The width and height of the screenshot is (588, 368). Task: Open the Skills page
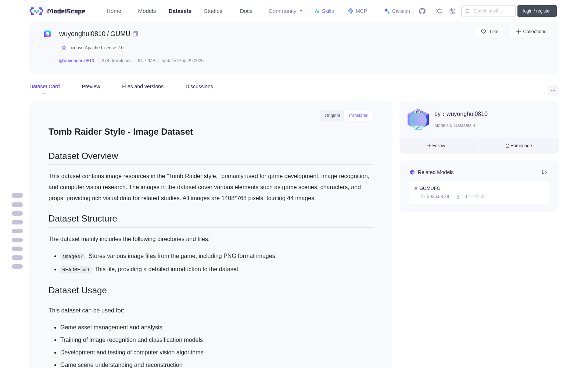tap(325, 11)
